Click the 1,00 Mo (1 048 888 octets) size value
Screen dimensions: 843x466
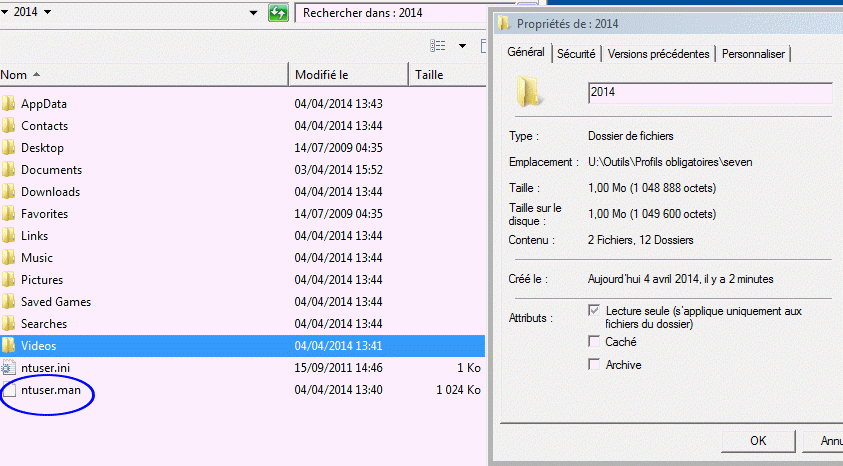(x=652, y=188)
